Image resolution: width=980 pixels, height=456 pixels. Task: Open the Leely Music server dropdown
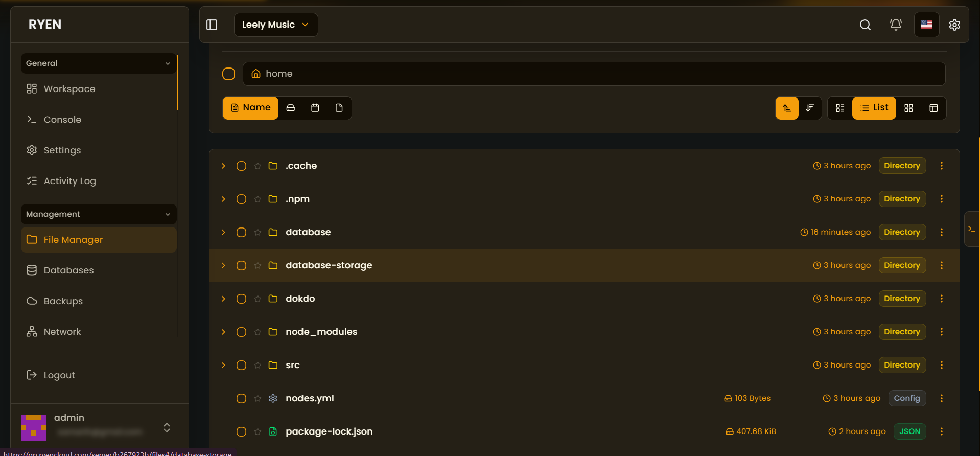pos(276,25)
